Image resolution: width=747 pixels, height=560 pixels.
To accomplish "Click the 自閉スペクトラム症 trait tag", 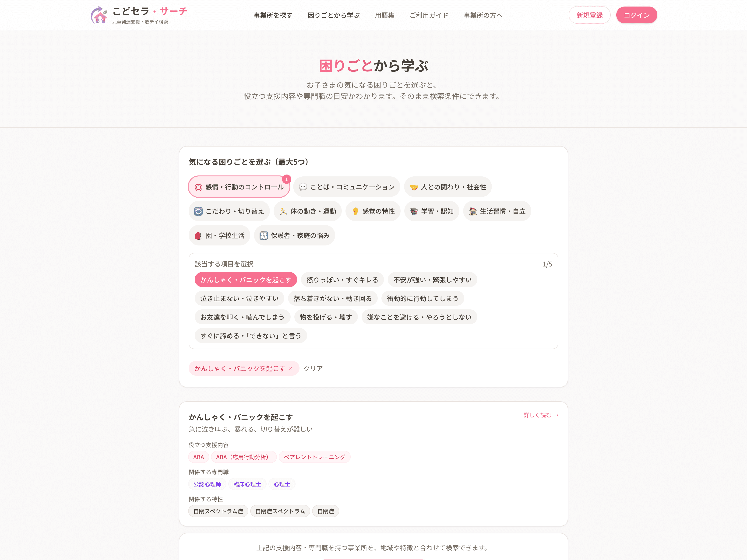I will tap(218, 511).
